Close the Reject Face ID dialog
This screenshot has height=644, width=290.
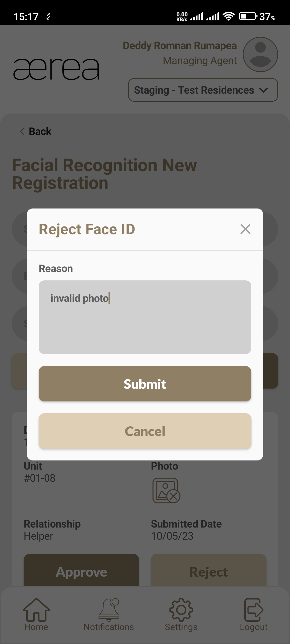(x=245, y=229)
